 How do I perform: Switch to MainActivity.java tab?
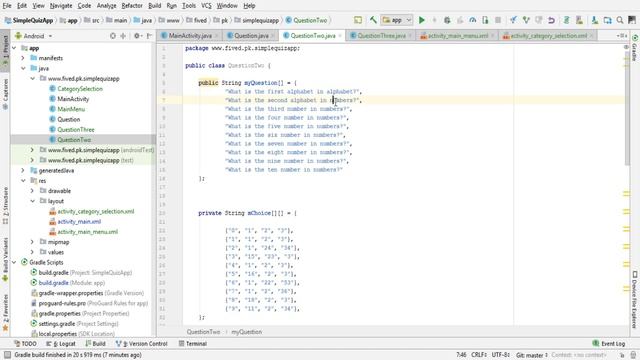tap(189, 36)
